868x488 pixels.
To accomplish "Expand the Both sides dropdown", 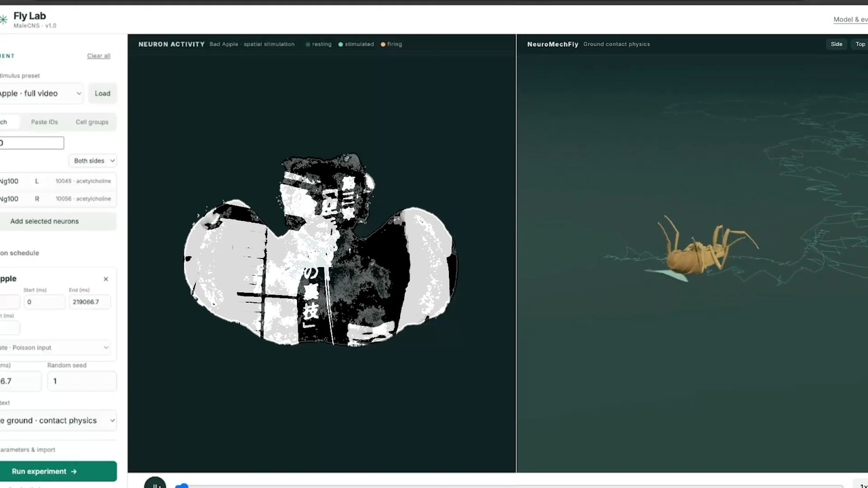I will pos(93,161).
